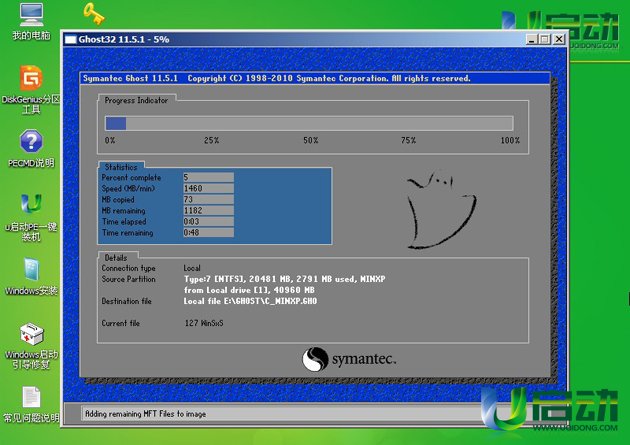Click the Speed value 1460
The width and height of the screenshot is (630, 445).
[209, 188]
